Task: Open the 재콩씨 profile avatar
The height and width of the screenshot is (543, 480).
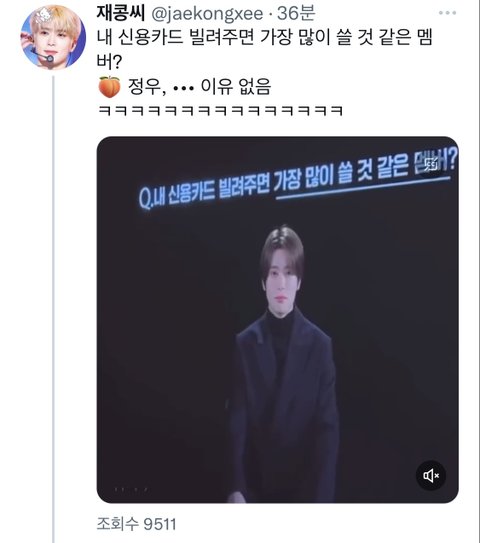Action: tap(54, 37)
